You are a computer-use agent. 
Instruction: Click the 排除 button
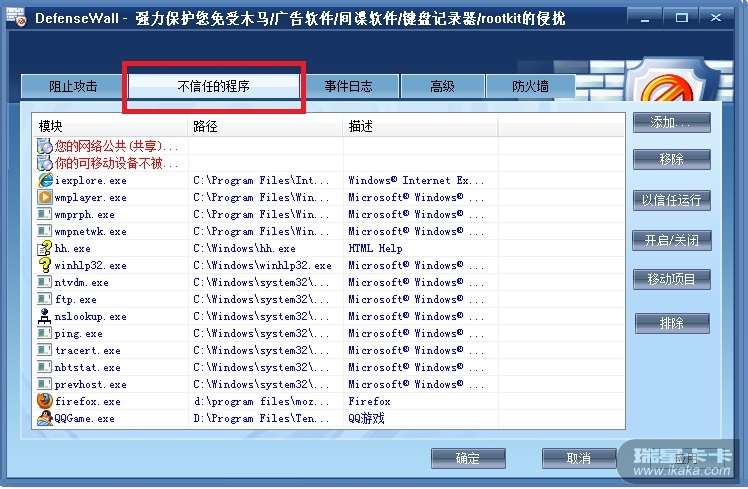coord(672,323)
